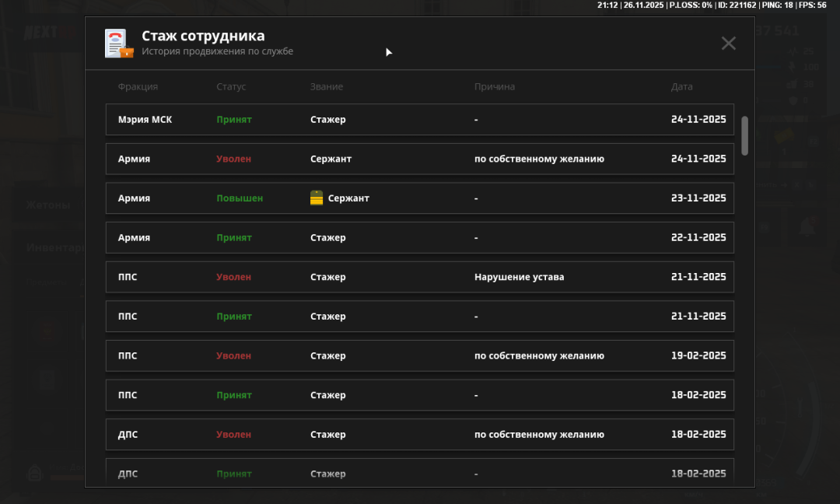This screenshot has height=504, width=840.
Task: Click the Повышен status in the Армия row
Action: (240, 198)
